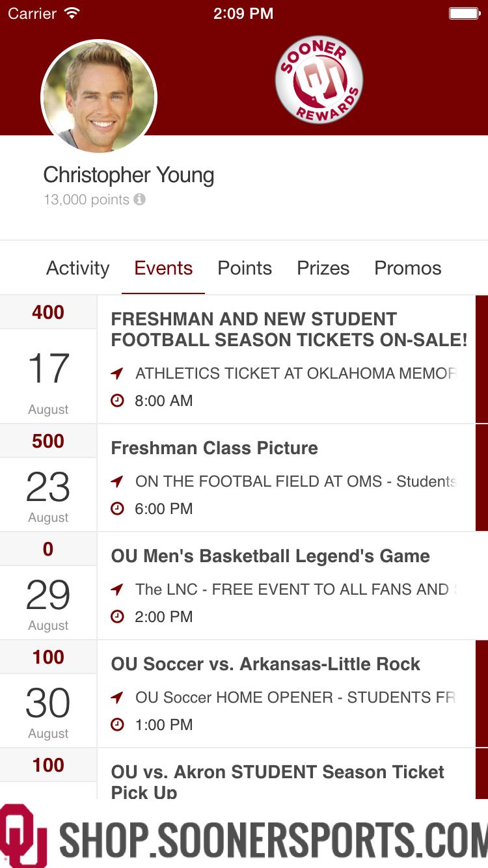Tap clock icon next to 8:00 AM
Screen dimensions: 488x868
117,401
